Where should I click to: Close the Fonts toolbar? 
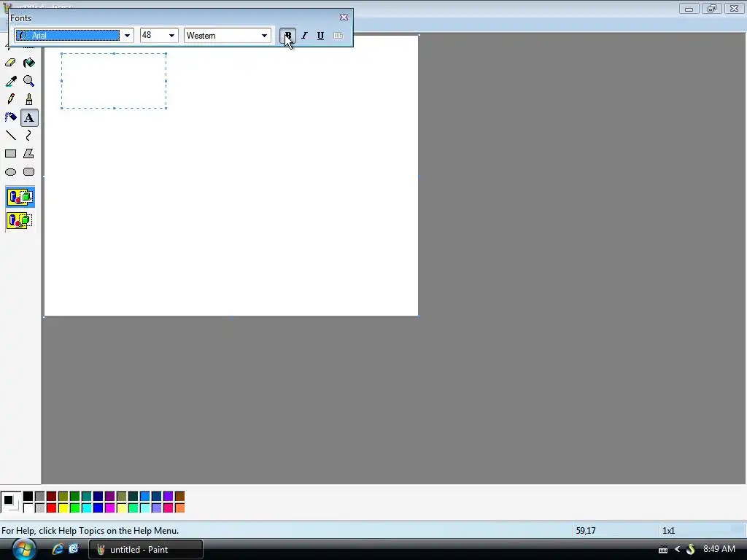point(344,17)
